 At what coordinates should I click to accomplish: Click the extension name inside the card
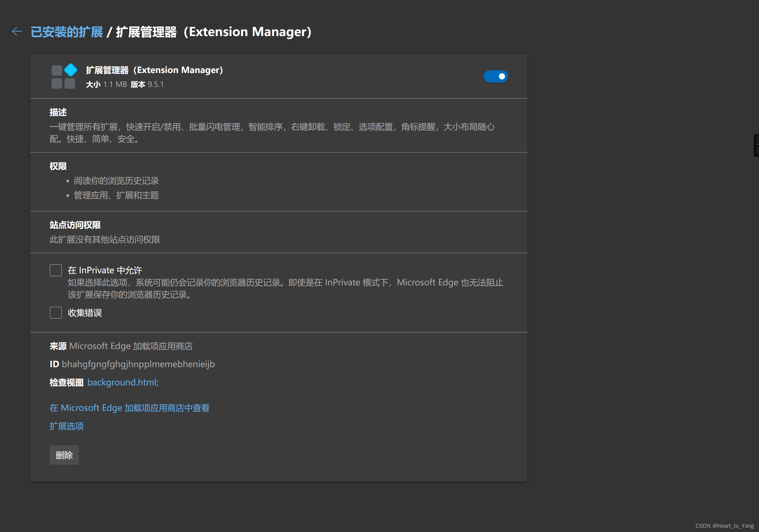[154, 70]
